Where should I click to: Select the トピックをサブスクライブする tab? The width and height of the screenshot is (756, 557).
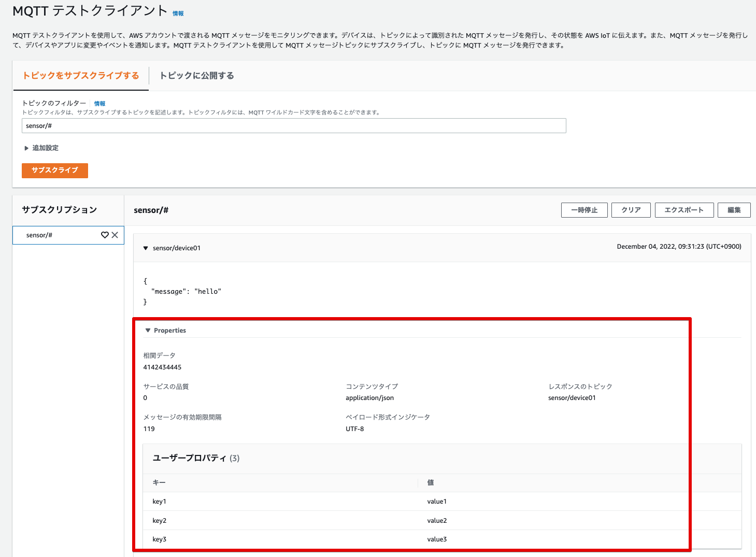pos(81,76)
